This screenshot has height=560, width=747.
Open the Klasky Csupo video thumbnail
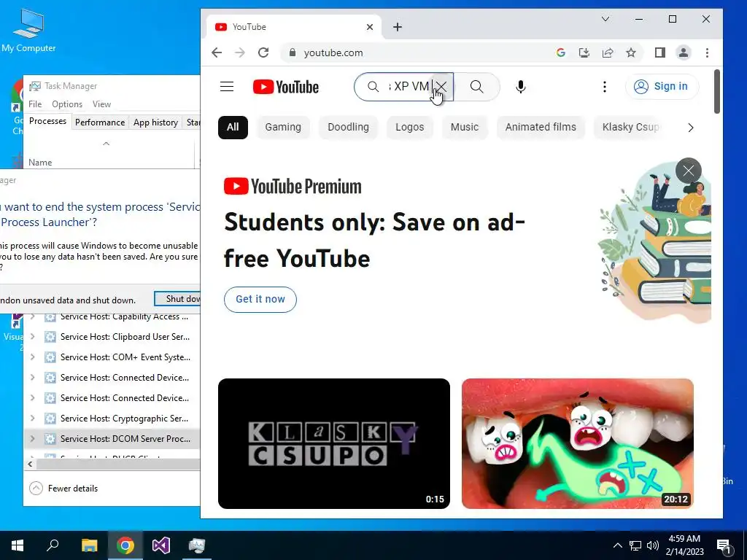click(334, 443)
